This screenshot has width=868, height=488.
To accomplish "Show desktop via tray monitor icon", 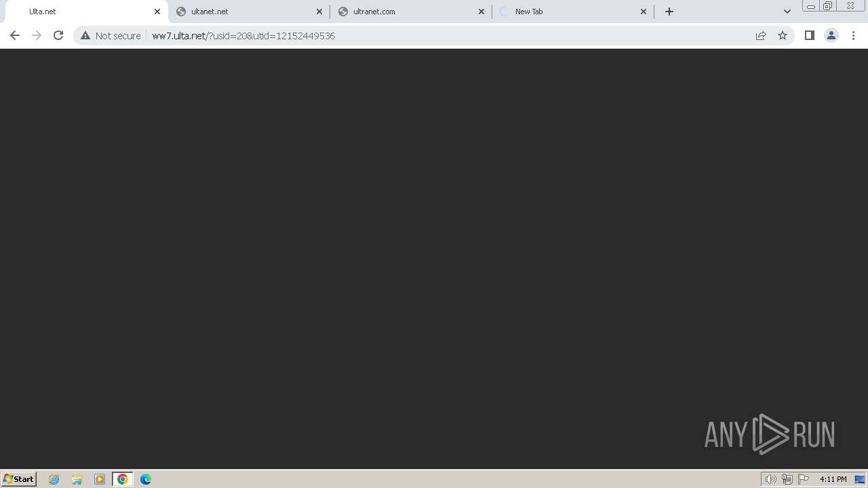I will tap(860, 479).
